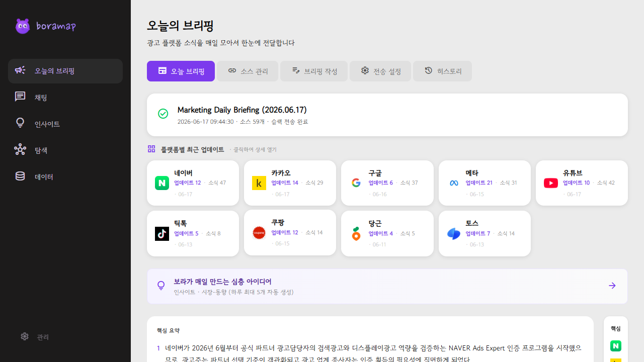Viewport: 644px width, 362px height.
Task: Click the megaphone icon for 오늘의 브리핑
Action: point(20,70)
